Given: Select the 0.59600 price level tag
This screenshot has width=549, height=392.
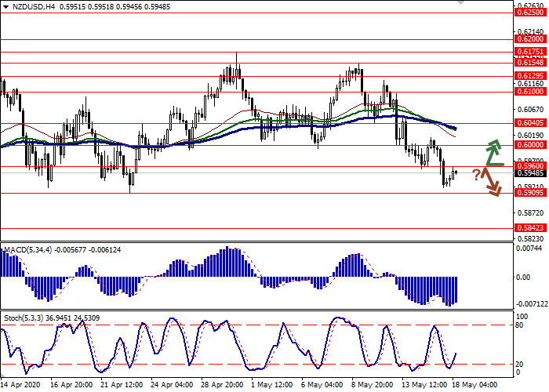Looking at the screenshot, I should (x=529, y=166).
